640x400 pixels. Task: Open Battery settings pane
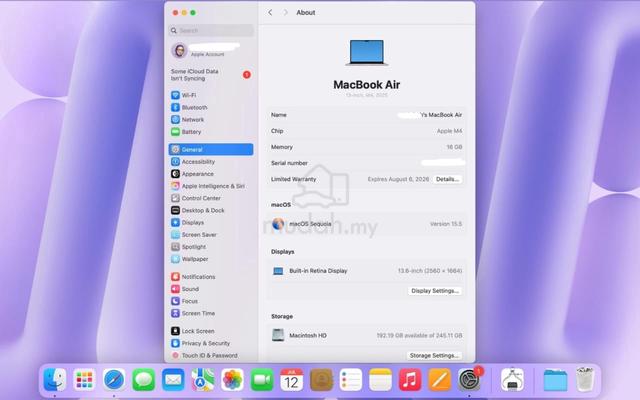pyautogui.click(x=211, y=132)
